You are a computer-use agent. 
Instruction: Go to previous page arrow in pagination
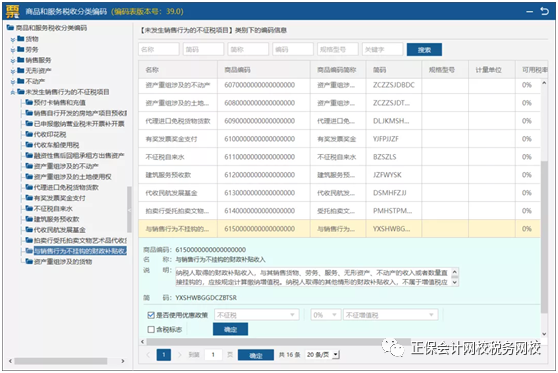148,354
